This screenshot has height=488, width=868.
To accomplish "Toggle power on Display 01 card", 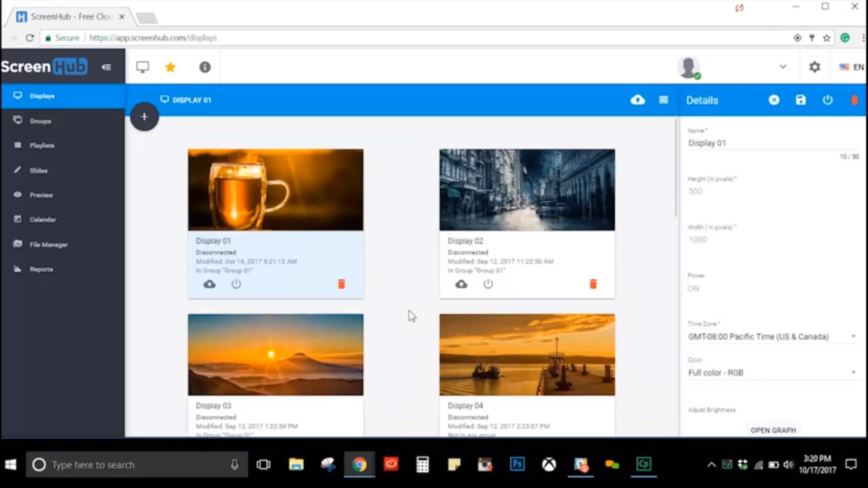I will coord(236,284).
